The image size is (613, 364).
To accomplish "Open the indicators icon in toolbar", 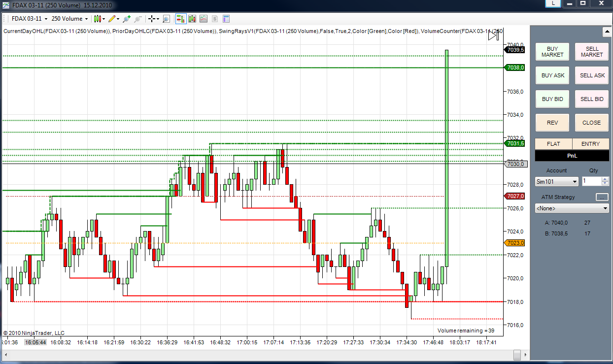I will (x=204, y=19).
